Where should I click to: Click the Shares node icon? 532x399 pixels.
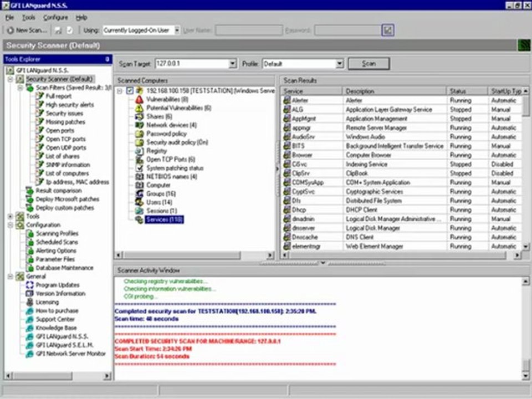pos(140,116)
